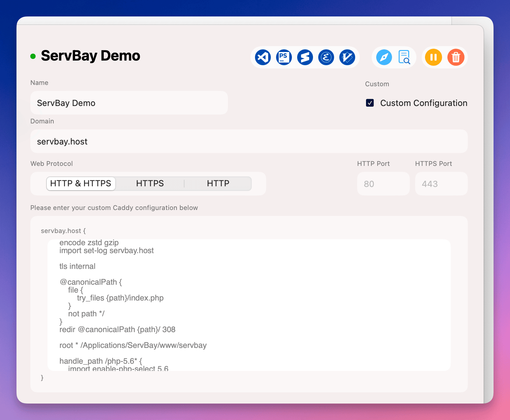The image size is (510, 420).
Task: Click the 'encode zstd gzip' line
Action: 89,243
